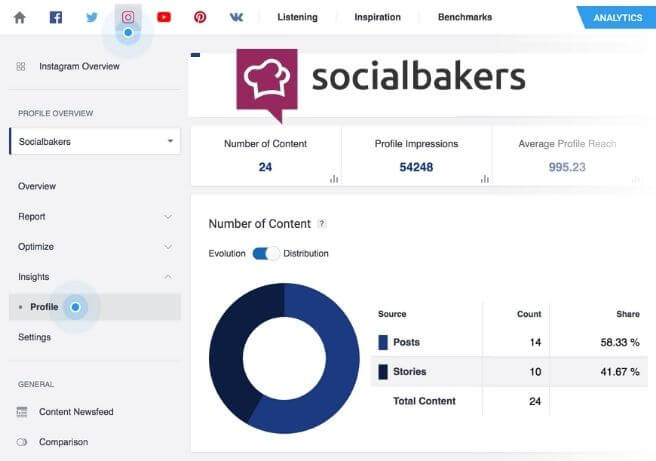Click the Posts color swatch in legend
This screenshot has width=656, height=461.
383,342
